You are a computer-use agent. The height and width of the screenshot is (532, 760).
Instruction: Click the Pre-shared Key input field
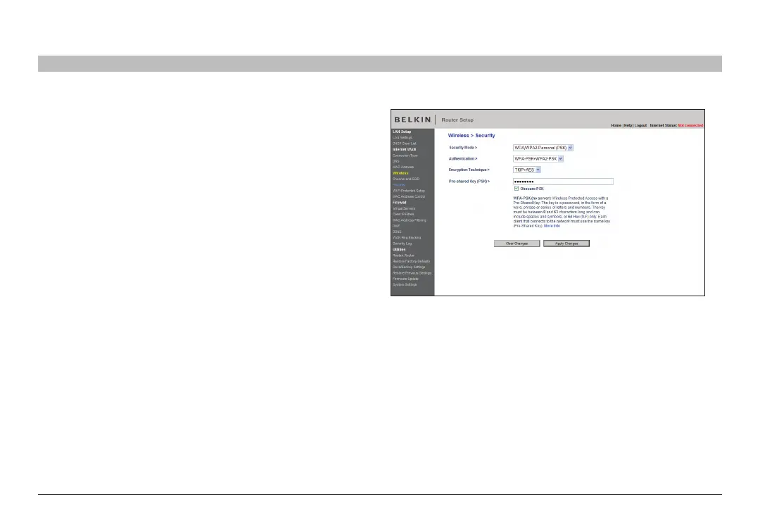click(x=563, y=182)
